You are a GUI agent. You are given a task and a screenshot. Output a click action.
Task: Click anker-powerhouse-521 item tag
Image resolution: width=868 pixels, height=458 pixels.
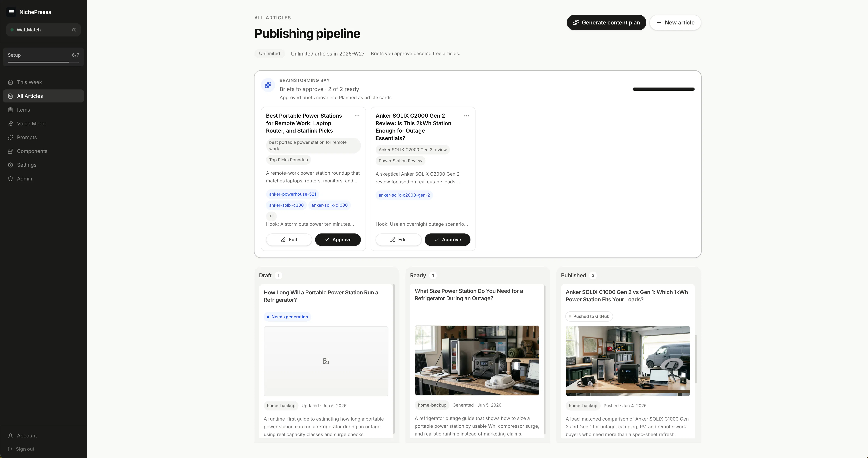[292, 194]
